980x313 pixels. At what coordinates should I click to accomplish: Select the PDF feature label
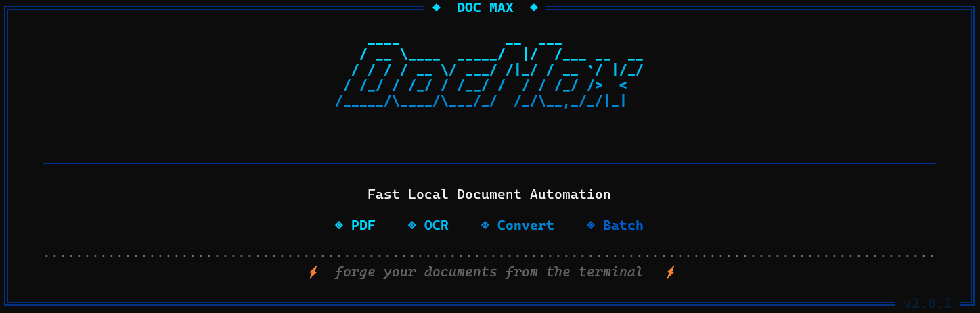(363, 226)
